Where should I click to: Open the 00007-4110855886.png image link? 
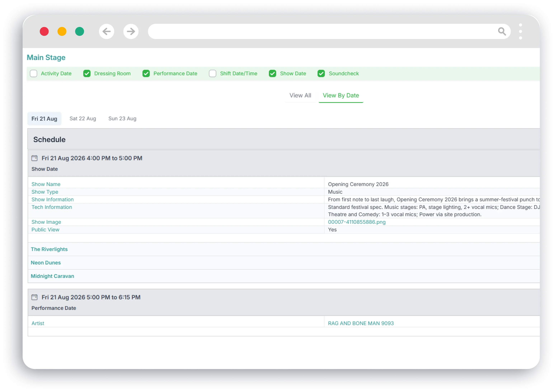coord(357,222)
